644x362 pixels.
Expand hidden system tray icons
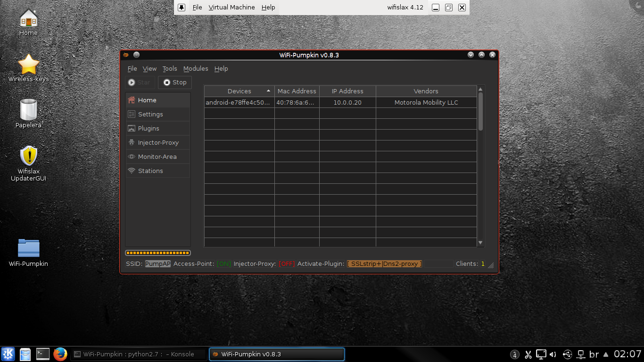coord(606,354)
